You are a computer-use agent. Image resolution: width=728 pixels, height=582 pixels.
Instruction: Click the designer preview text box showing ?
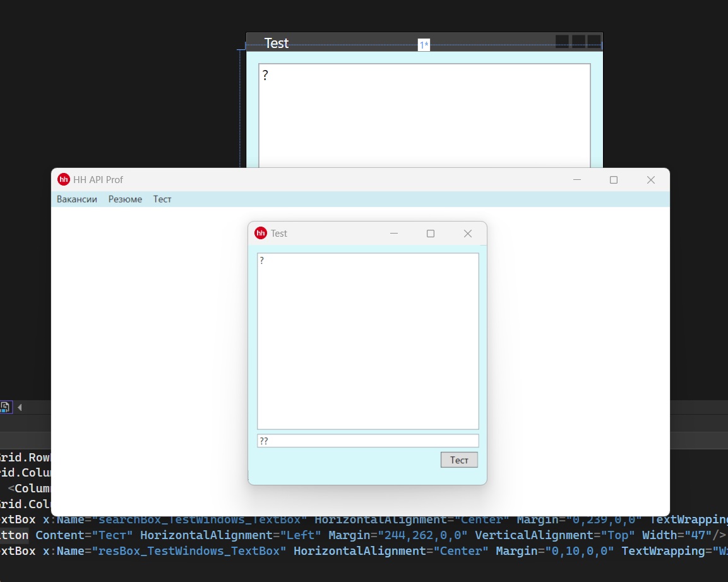[424, 116]
